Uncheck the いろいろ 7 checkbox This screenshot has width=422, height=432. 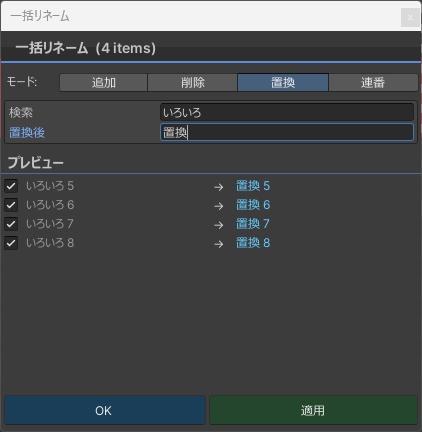click(11, 224)
